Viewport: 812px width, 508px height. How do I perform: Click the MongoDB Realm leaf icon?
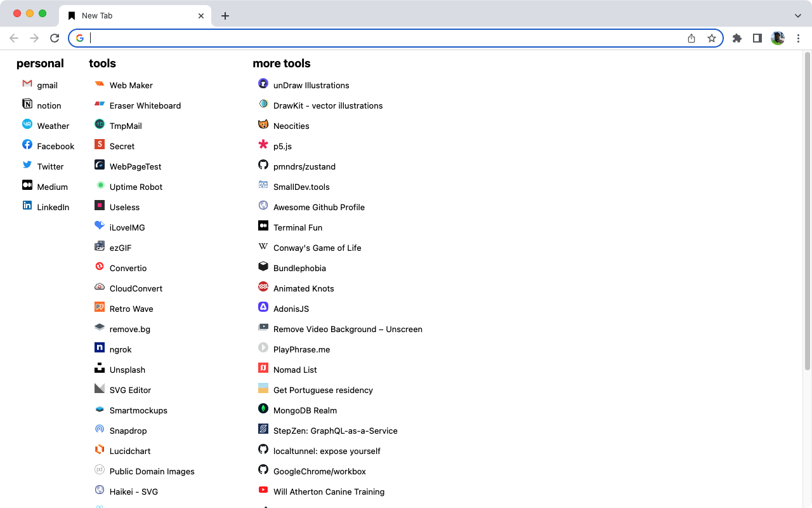point(263,408)
